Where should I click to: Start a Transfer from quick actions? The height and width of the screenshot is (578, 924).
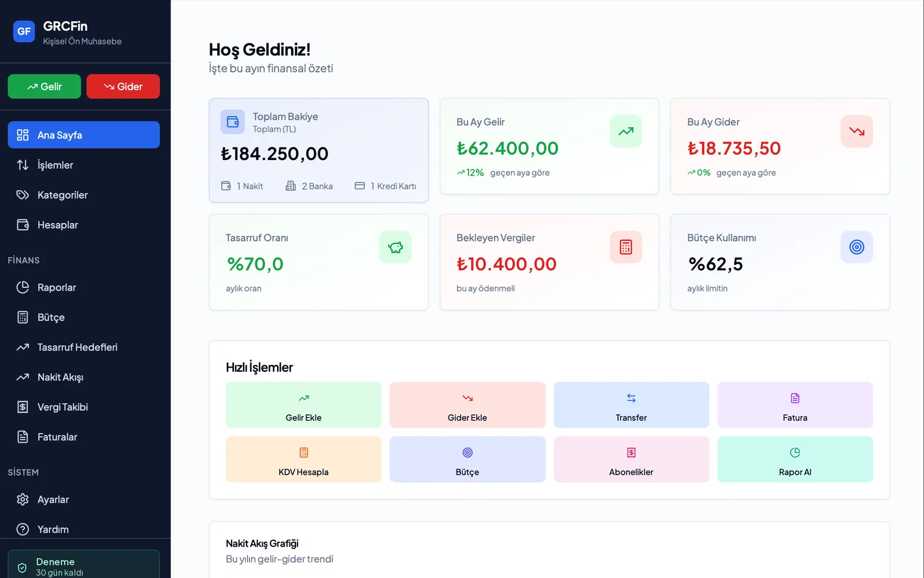coord(631,405)
